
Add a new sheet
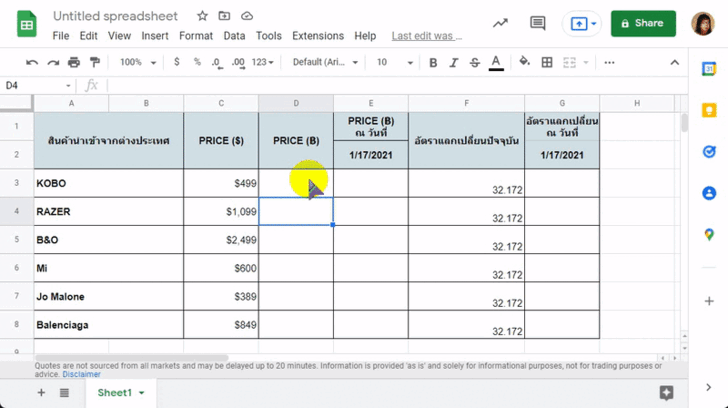(41, 393)
